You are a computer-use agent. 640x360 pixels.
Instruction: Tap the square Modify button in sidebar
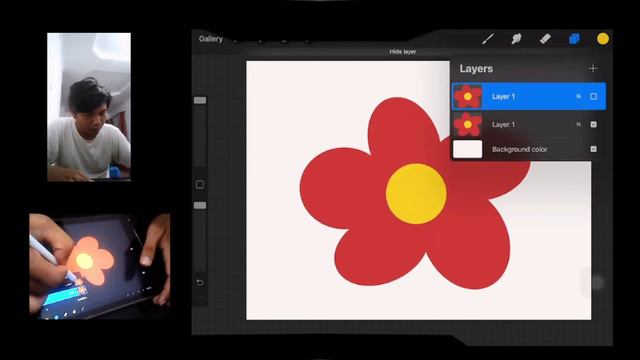point(200,184)
